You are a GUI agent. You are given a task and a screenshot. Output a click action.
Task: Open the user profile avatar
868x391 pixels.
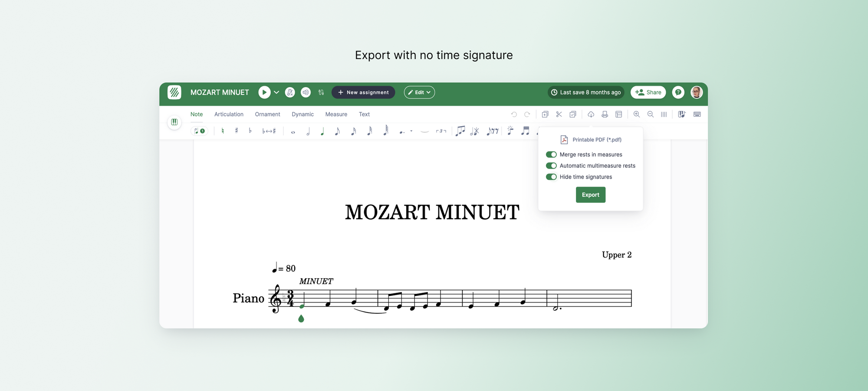[697, 92]
